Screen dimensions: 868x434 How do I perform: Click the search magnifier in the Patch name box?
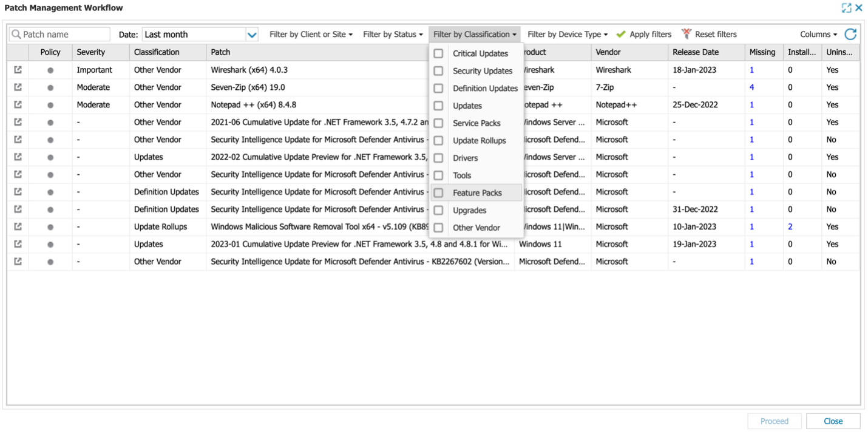pos(18,34)
